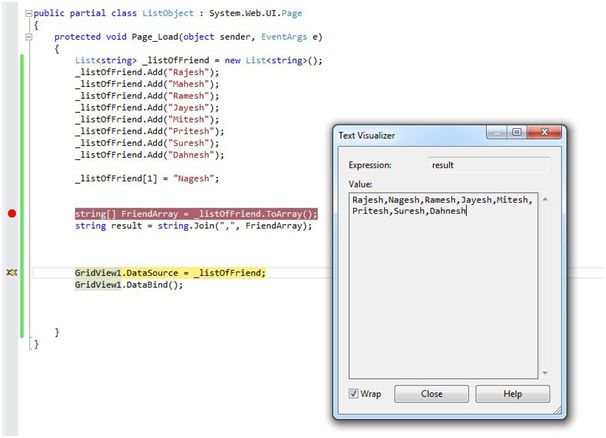Click the ListObject class name
Screen dimensions: 606x438
click(x=168, y=13)
